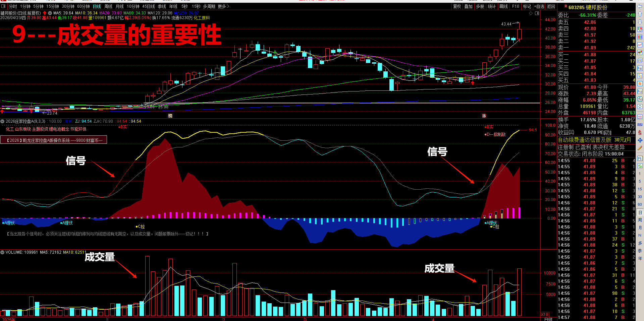Select the 5 minute period in sidebar
The image size is (644, 321).
(x=640, y=181)
